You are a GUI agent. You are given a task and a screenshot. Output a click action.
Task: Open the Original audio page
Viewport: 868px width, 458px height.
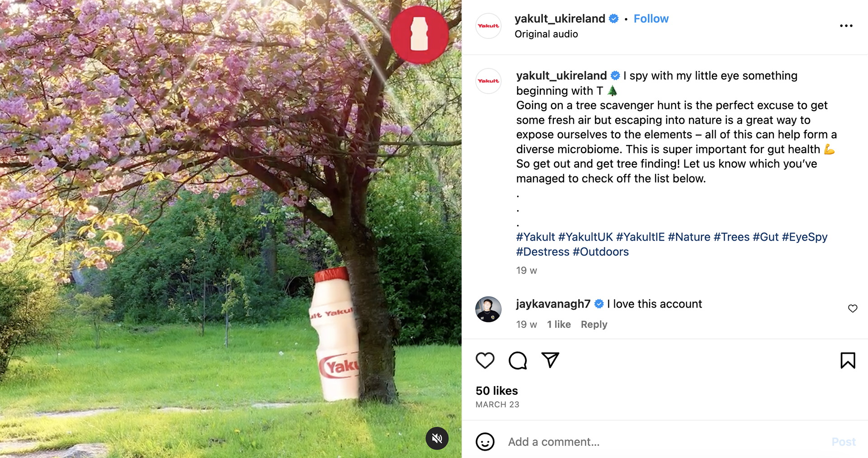546,34
